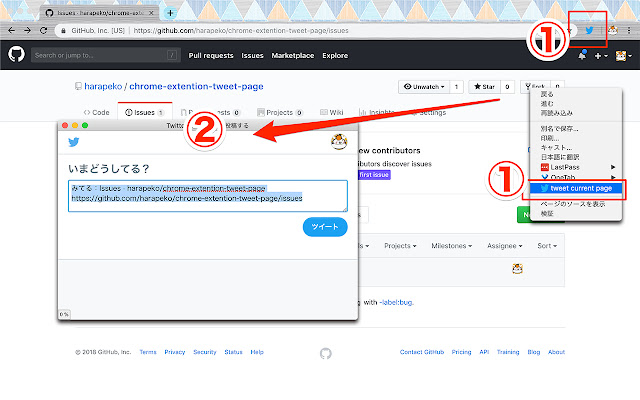Choose LastPass in the context menu
The width and height of the screenshot is (640, 400).
[x=576, y=167]
